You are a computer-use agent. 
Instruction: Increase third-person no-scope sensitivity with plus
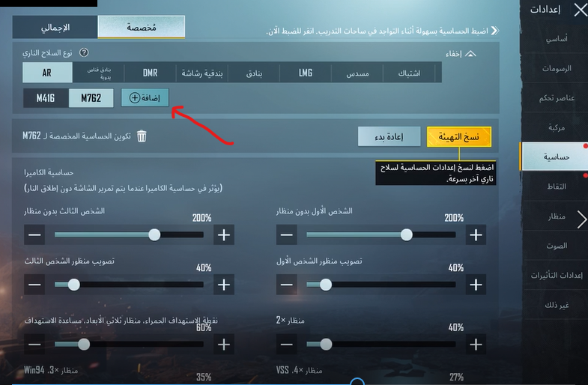(224, 235)
